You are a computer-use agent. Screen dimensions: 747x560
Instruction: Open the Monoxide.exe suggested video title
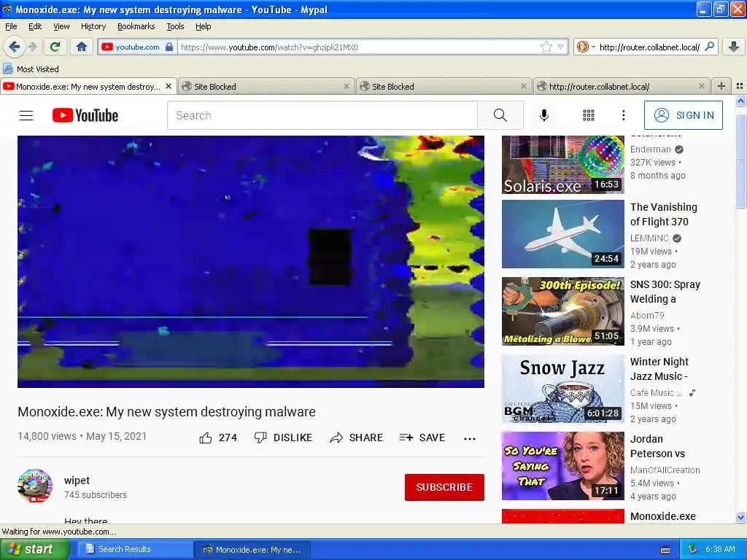click(x=662, y=516)
